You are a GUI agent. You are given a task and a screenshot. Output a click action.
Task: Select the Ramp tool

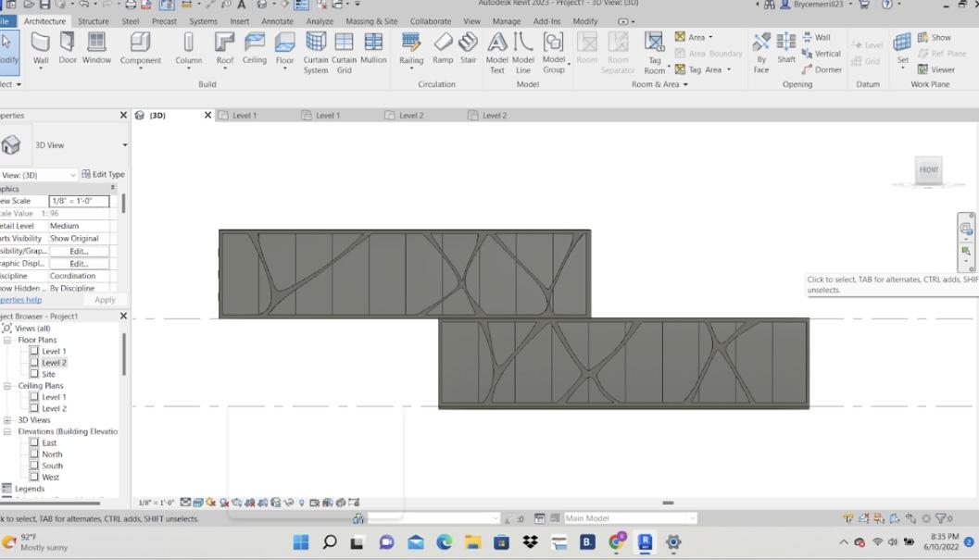(x=443, y=49)
